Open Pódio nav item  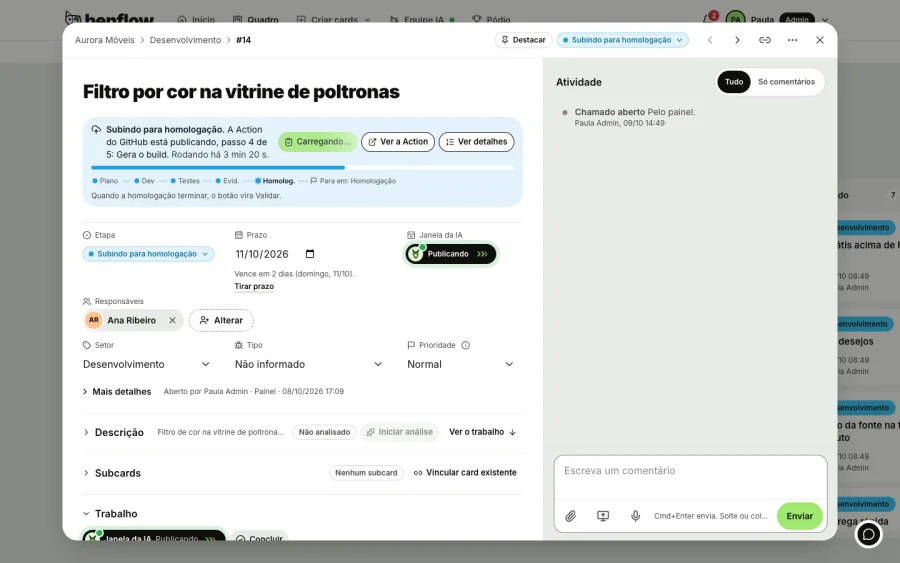[491, 20]
